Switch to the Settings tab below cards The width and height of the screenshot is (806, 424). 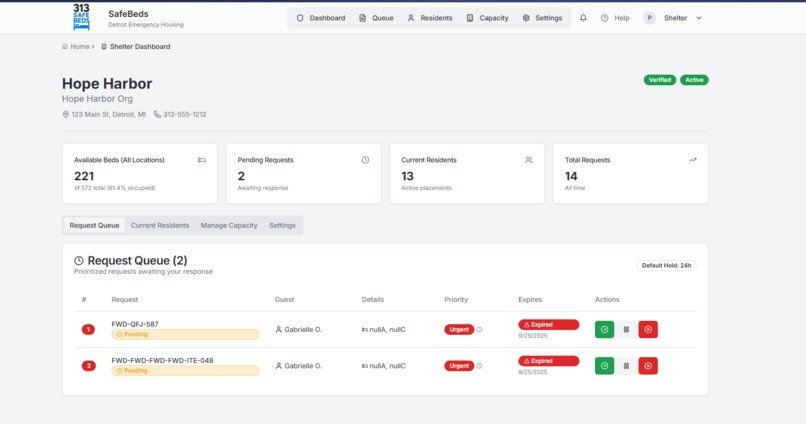[x=282, y=225]
